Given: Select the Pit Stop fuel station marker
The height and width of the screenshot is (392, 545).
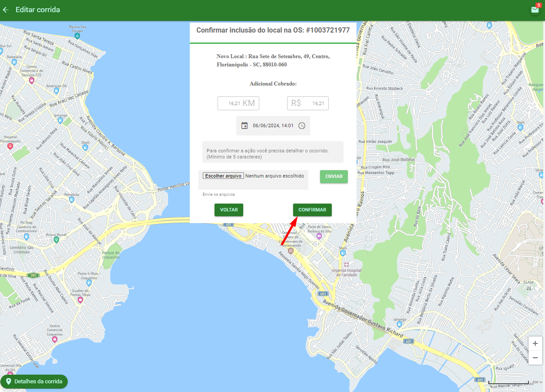Looking at the screenshot, I should [26, 237].
